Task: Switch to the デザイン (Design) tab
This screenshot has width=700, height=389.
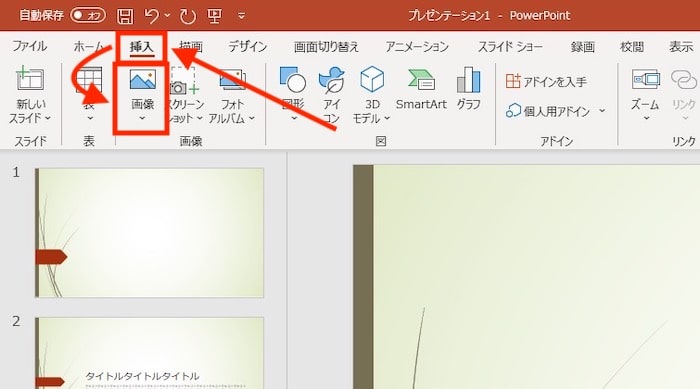Action: [x=248, y=46]
